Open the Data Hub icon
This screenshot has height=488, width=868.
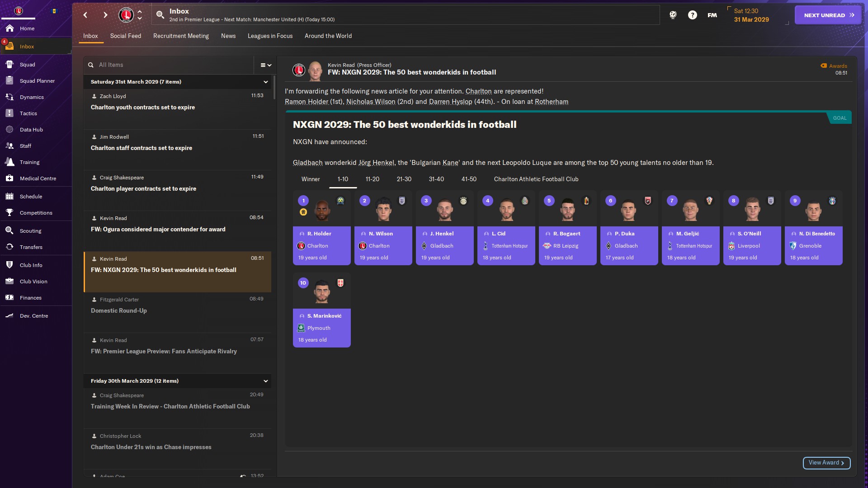click(9, 130)
